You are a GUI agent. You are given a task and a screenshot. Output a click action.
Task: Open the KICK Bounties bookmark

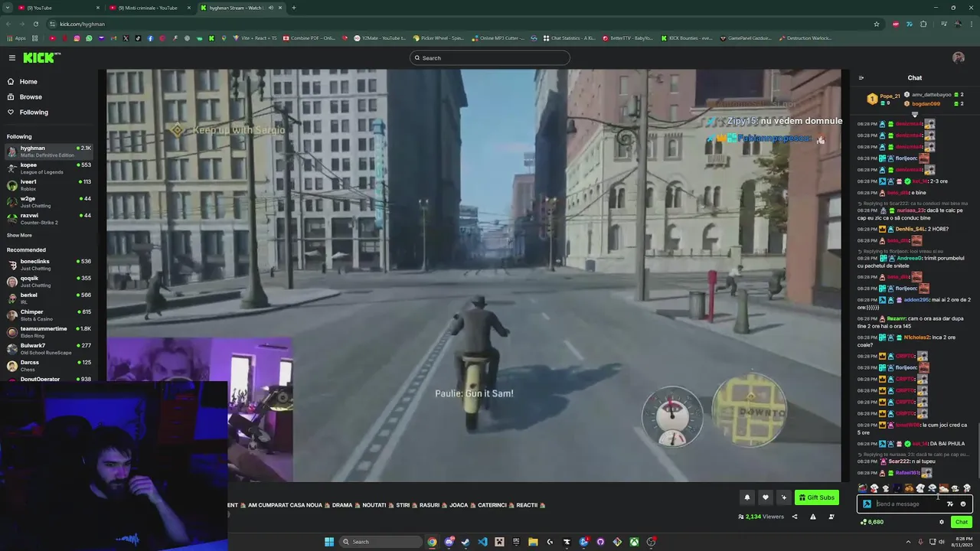click(x=686, y=38)
